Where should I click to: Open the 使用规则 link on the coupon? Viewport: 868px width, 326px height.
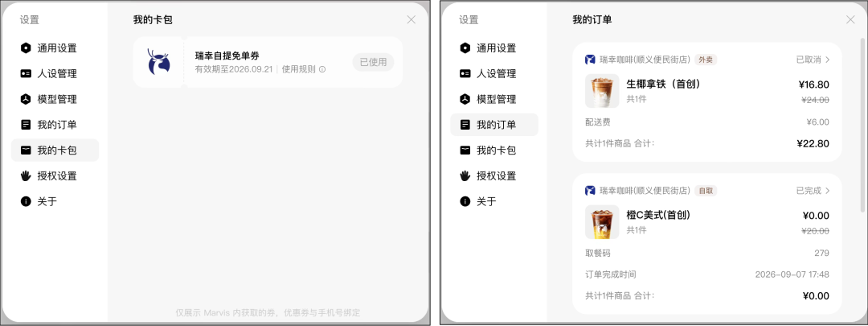(298, 70)
